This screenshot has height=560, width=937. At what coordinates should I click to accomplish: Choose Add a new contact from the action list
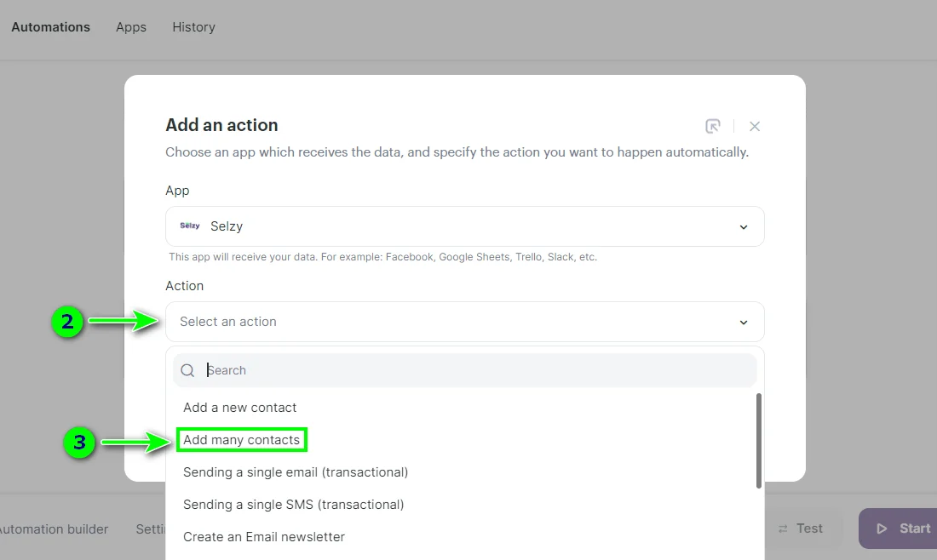tap(239, 407)
